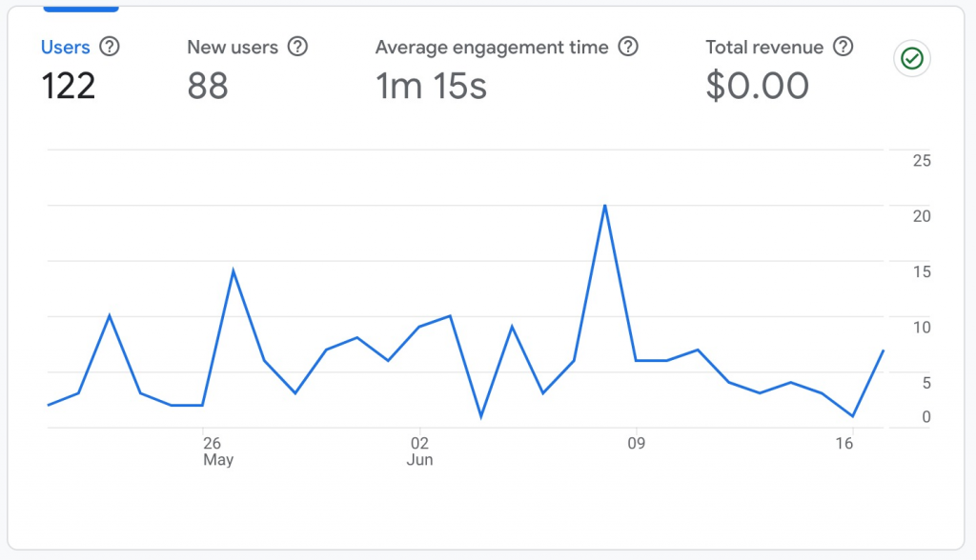The image size is (976, 560).
Task: Switch to the New users metric tab
Action: coord(233,47)
